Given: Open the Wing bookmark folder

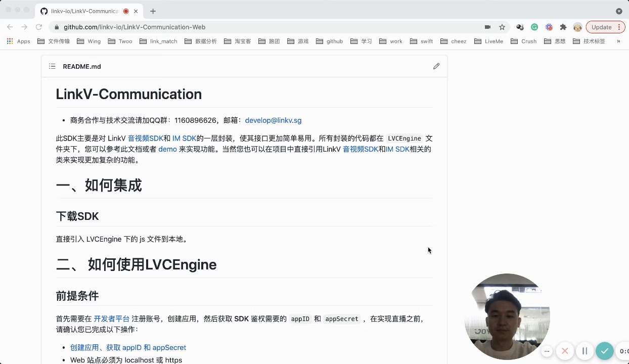Looking at the screenshot, I should 88,41.
